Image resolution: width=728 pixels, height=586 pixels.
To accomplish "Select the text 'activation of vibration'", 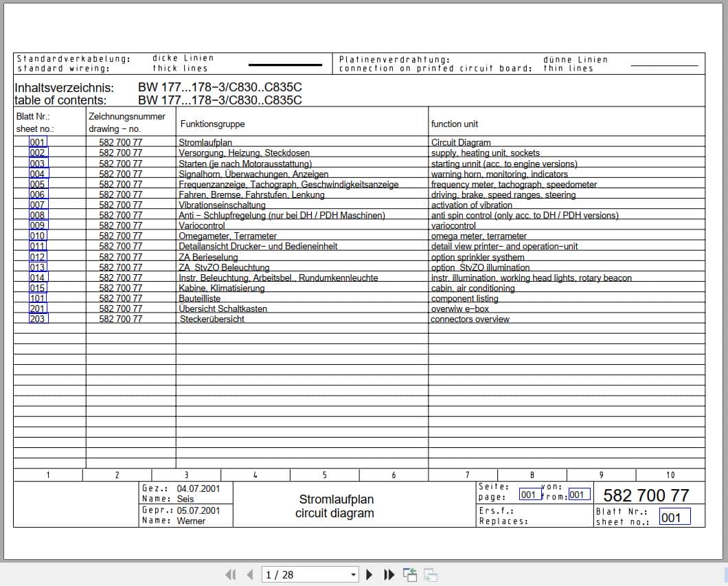I will point(472,205).
